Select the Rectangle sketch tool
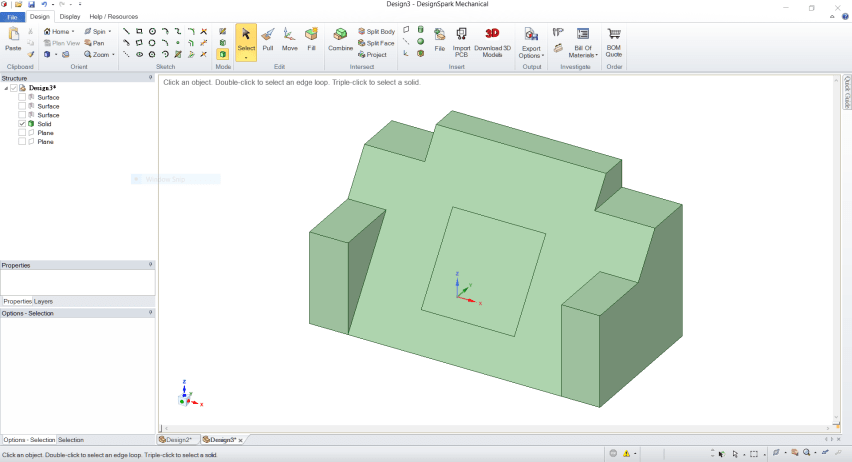This screenshot has height=462, width=852. point(139,32)
